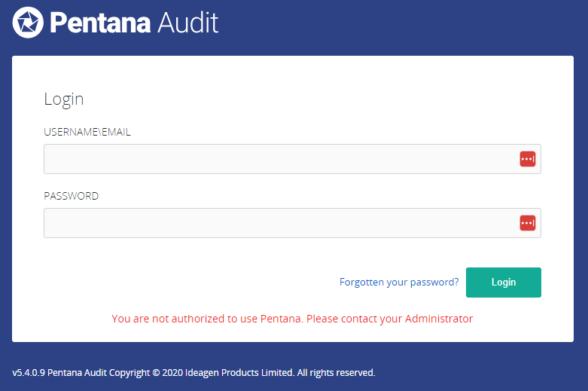Select the red not authorized error message
The image size is (588, 391).
tap(292, 319)
